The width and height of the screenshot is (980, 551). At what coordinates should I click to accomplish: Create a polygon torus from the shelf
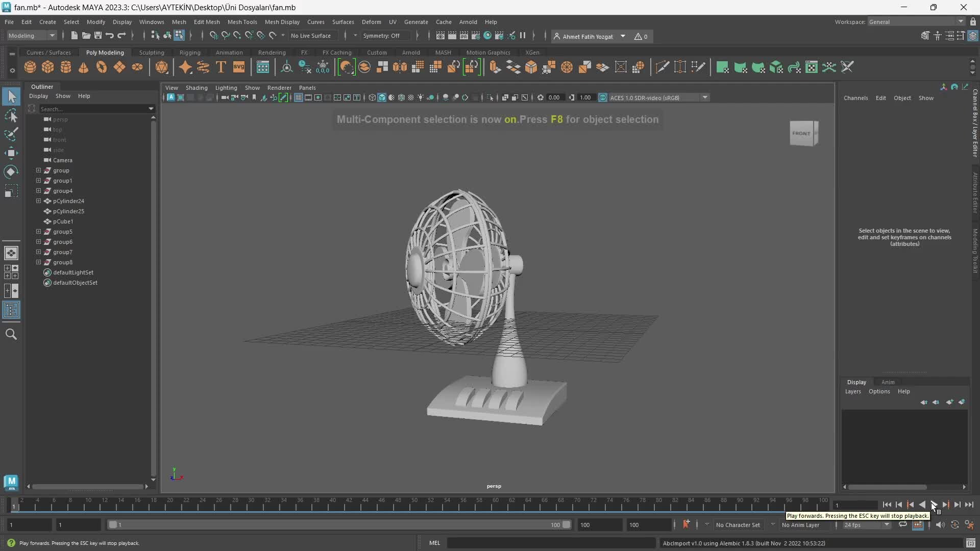click(x=101, y=67)
